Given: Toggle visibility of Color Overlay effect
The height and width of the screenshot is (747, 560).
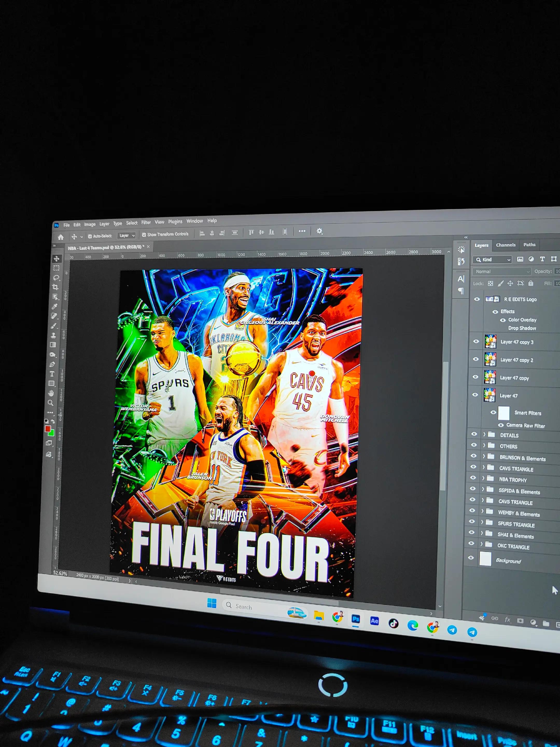Looking at the screenshot, I should point(503,320).
